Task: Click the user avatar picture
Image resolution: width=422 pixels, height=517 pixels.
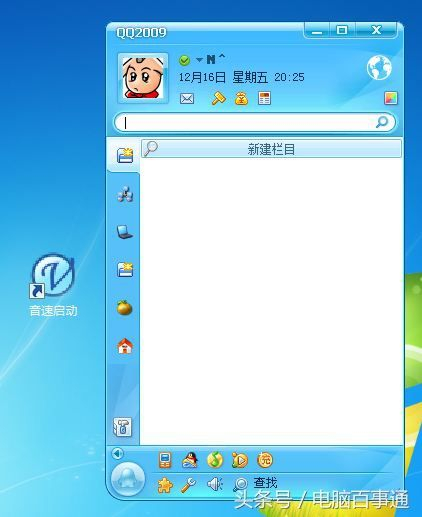Action: [143, 78]
